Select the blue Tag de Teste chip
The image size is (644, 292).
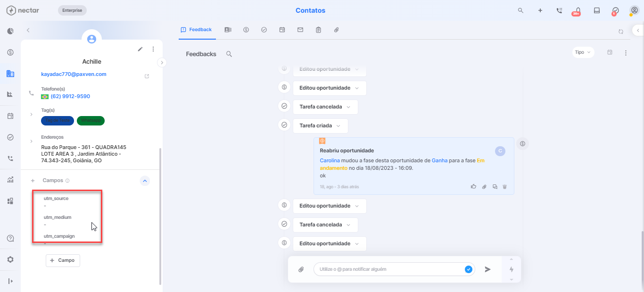click(x=58, y=121)
